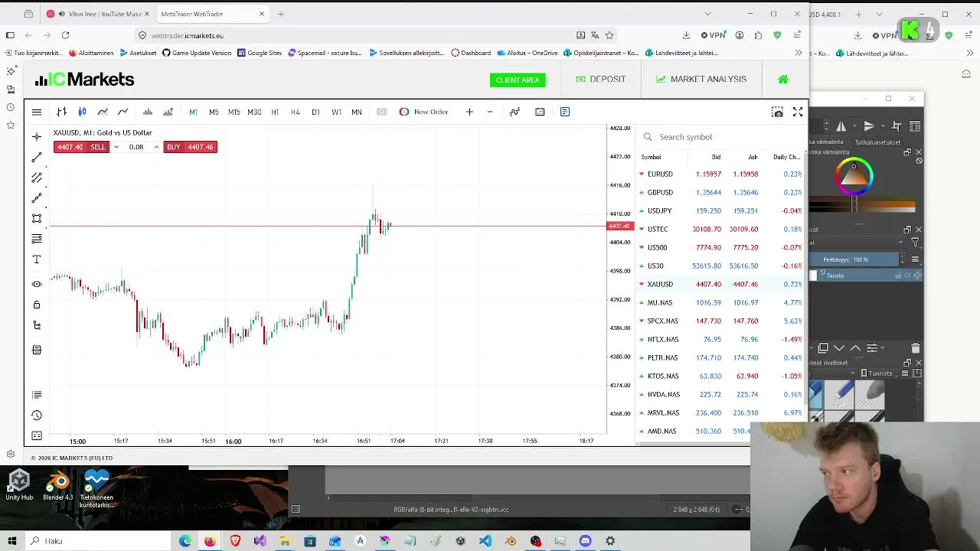Screen dimensions: 980x551
Task: Select the Fibonacci levels tool
Action: click(x=37, y=240)
